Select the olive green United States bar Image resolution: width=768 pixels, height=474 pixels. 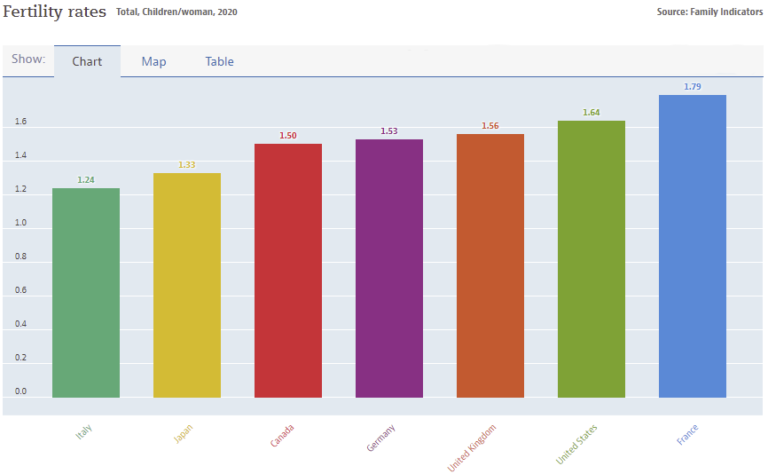pyautogui.click(x=591, y=259)
